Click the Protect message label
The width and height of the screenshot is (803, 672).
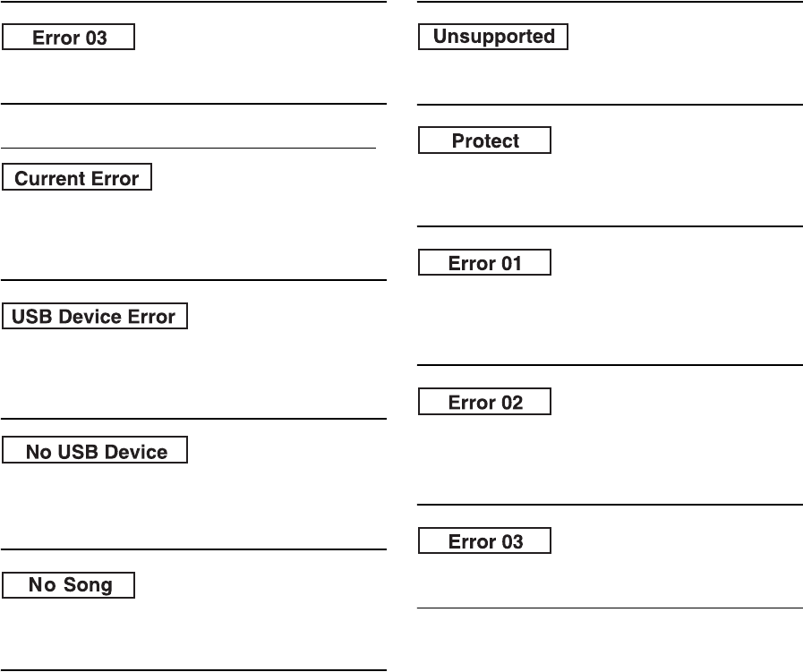(x=485, y=140)
